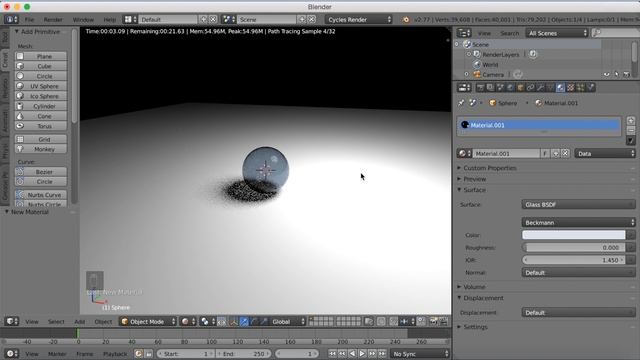Open the Object Mode dropdown
The width and height of the screenshot is (640, 360).
tap(148, 322)
